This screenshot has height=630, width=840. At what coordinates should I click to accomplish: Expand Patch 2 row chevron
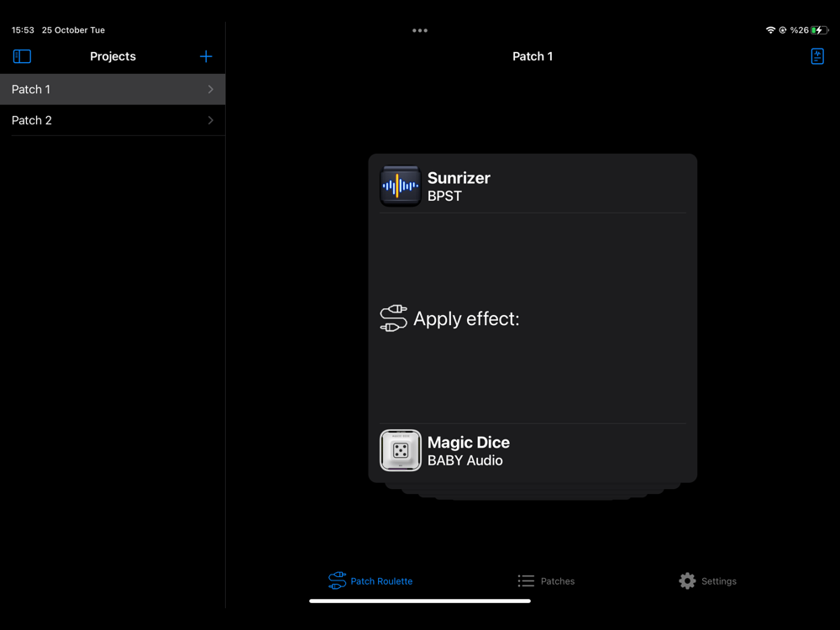point(211,120)
